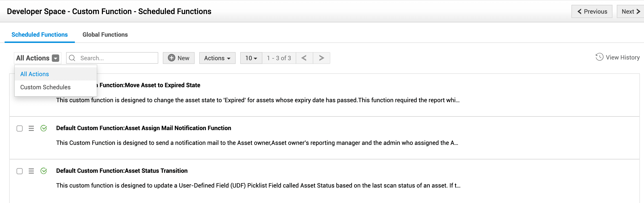Screen dimensions: 644x203
Task: Click green enabled status icon for Asset Status Transition
Action: pos(44,171)
